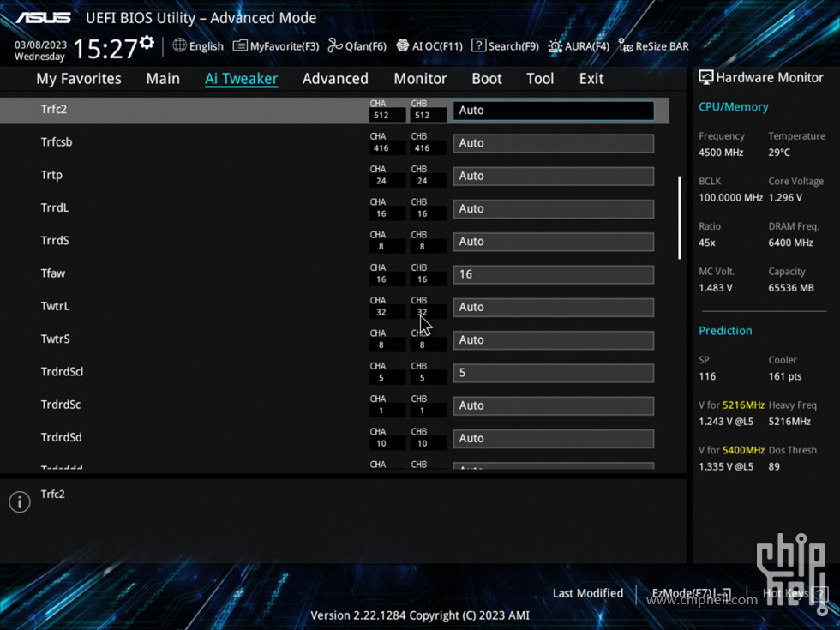The image size is (840, 630).
Task: Click the Prediction section heading
Action: click(725, 331)
